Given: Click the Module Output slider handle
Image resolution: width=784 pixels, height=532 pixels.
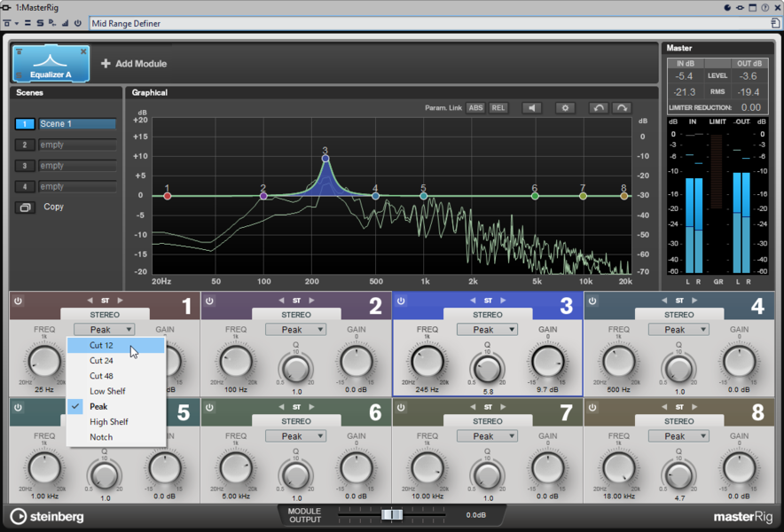Looking at the screenshot, I should click(x=392, y=514).
